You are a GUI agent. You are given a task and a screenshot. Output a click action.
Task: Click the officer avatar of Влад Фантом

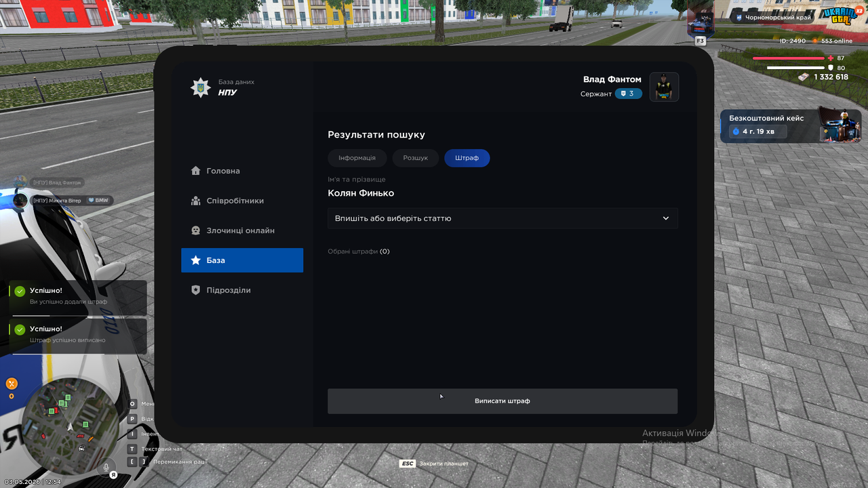[x=665, y=87]
